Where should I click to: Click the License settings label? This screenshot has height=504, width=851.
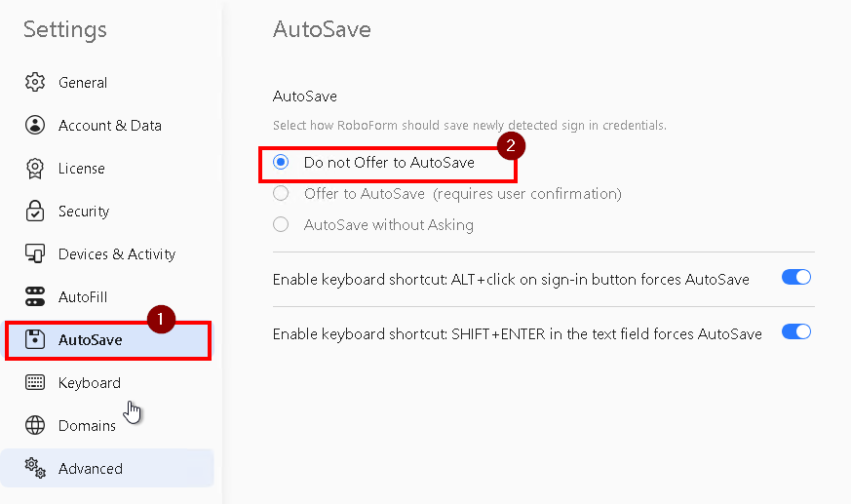(x=82, y=169)
